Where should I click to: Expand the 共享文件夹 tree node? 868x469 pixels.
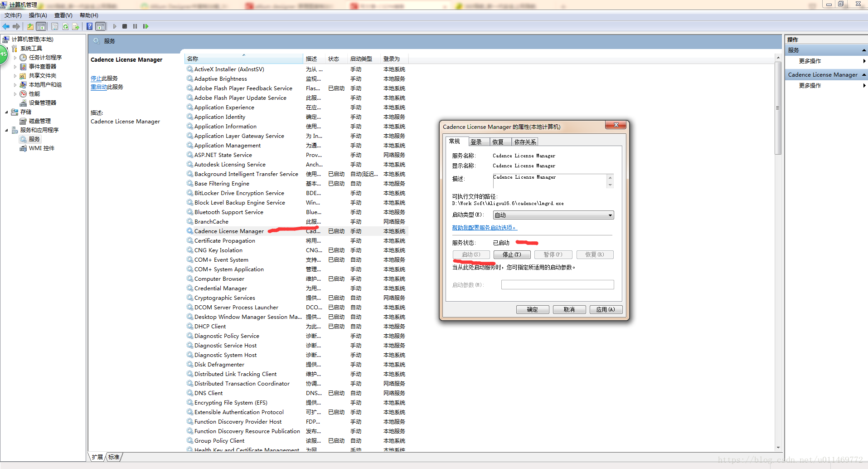click(15, 76)
